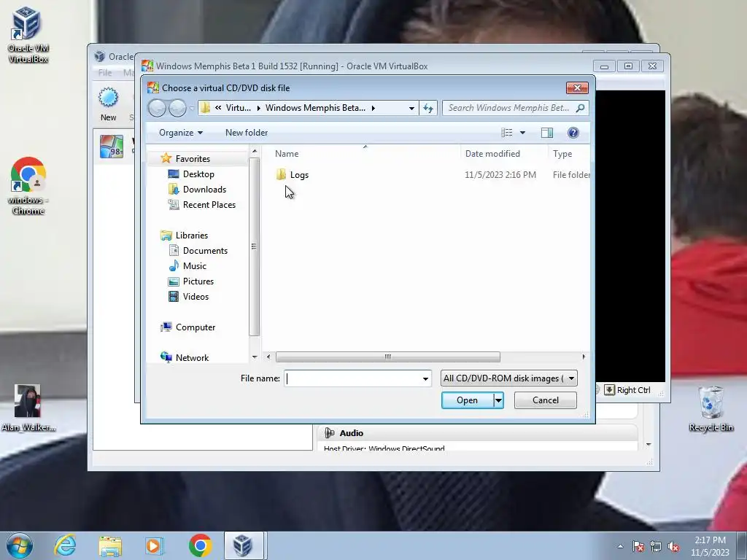747x560 pixels.
Task: Toggle the preview pane icon
Action: (547, 133)
